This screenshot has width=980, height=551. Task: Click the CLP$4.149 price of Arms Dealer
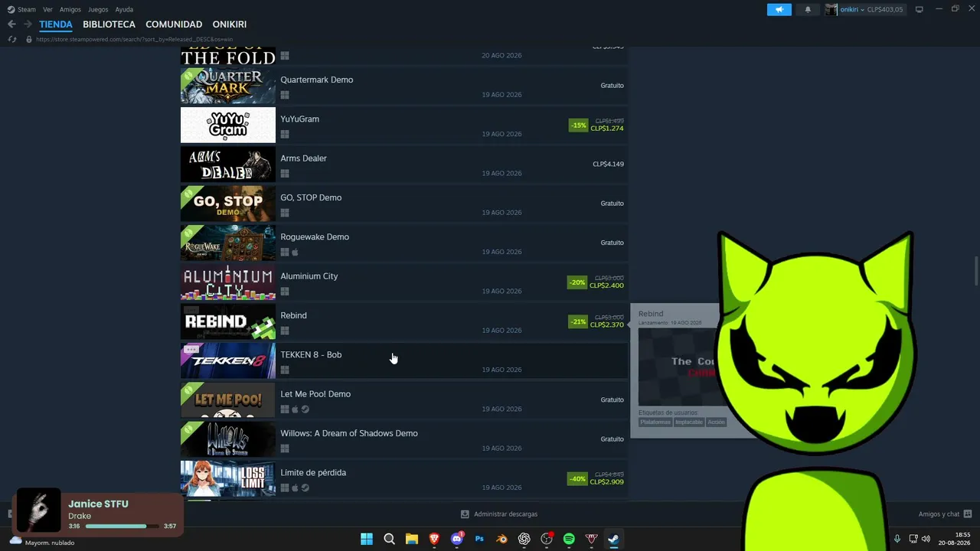(608, 164)
